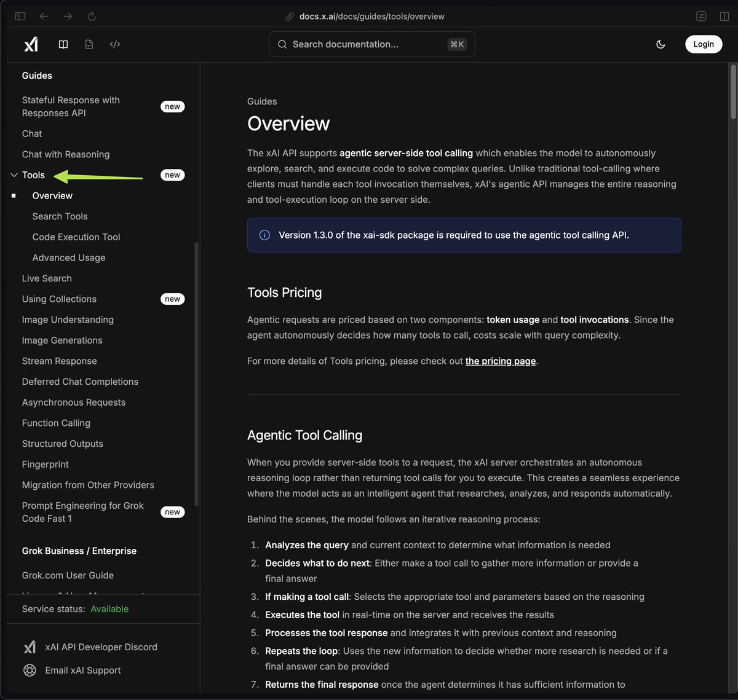Open Grok.com User Guide

[x=68, y=575]
